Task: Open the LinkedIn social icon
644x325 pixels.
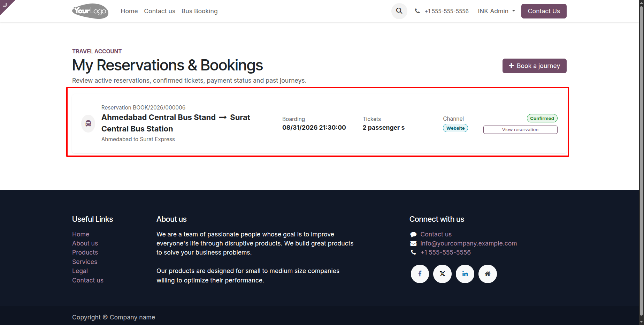Action: (465, 274)
